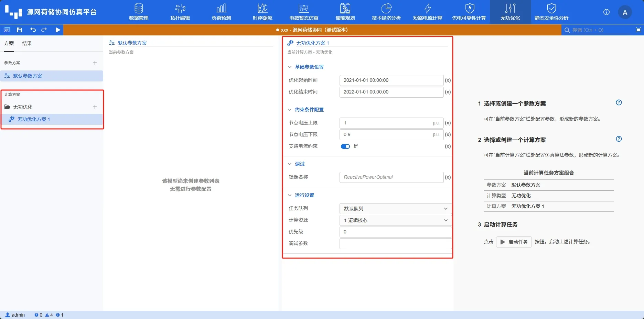644x319 pixels.
Task: Focus the 优化结束时间 field
Action: click(391, 92)
